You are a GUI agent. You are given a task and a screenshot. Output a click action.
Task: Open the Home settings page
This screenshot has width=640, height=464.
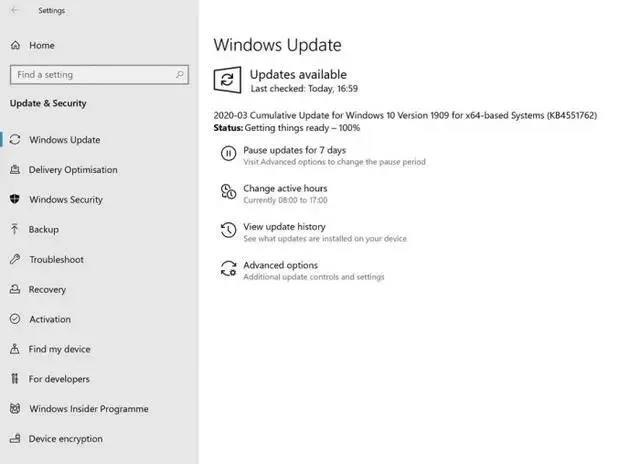point(42,45)
